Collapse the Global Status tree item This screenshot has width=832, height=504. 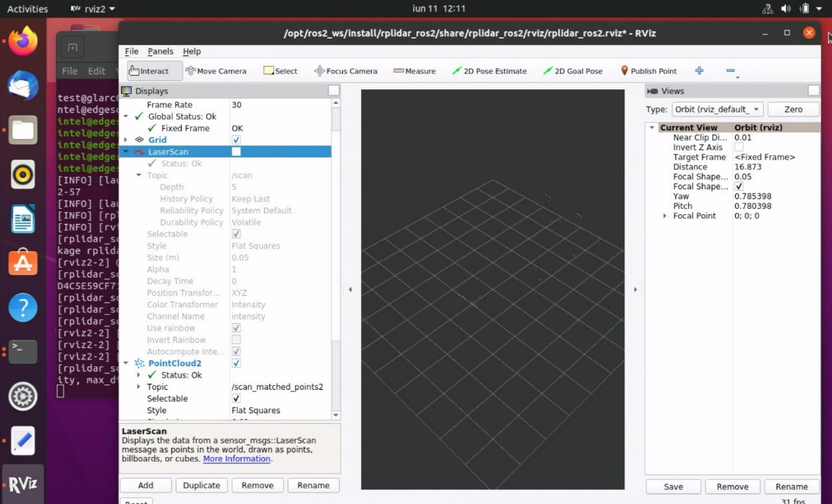(x=126, y=117)
